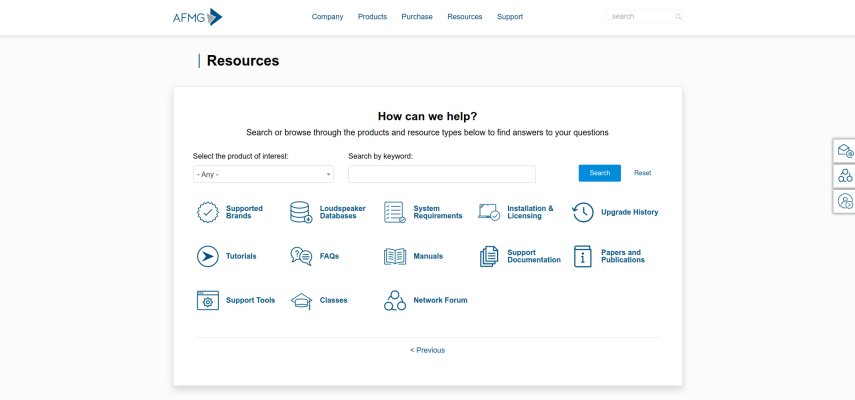Screen dimensions: 855x400
Task: Click the magnifier icon in header search
Action: [678, 17]
